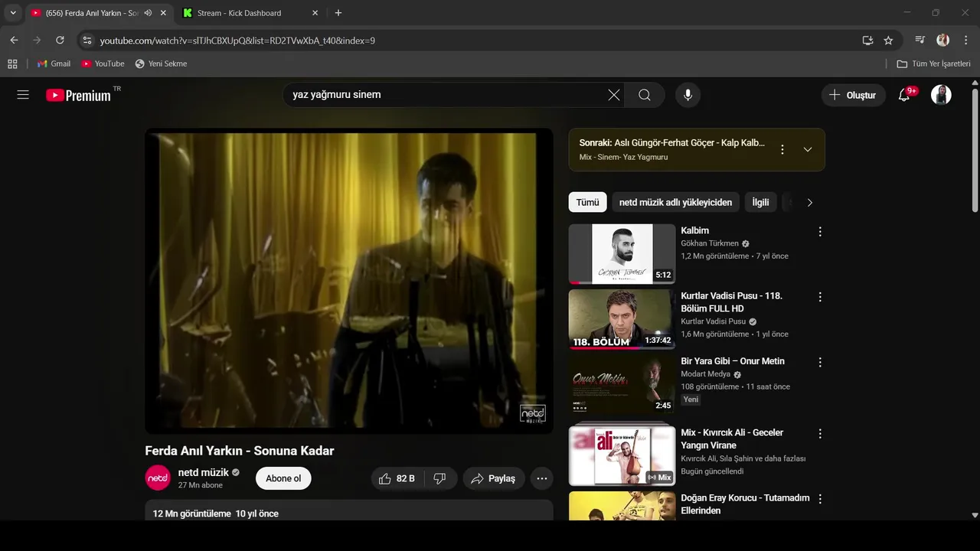The height and width of the screenshot is (551, 980).
Task: Open YouTube bookmark in bookmarks bar
Action: click(103, 64)
